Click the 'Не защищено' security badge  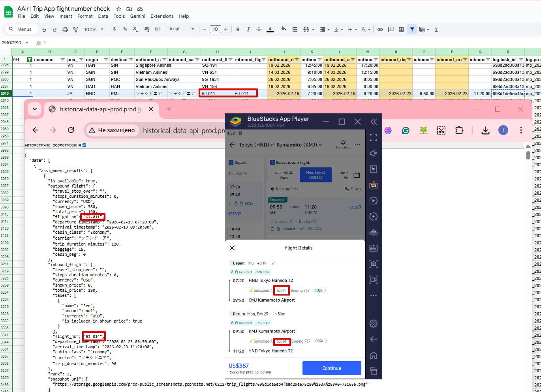click(x=112, y=130)
